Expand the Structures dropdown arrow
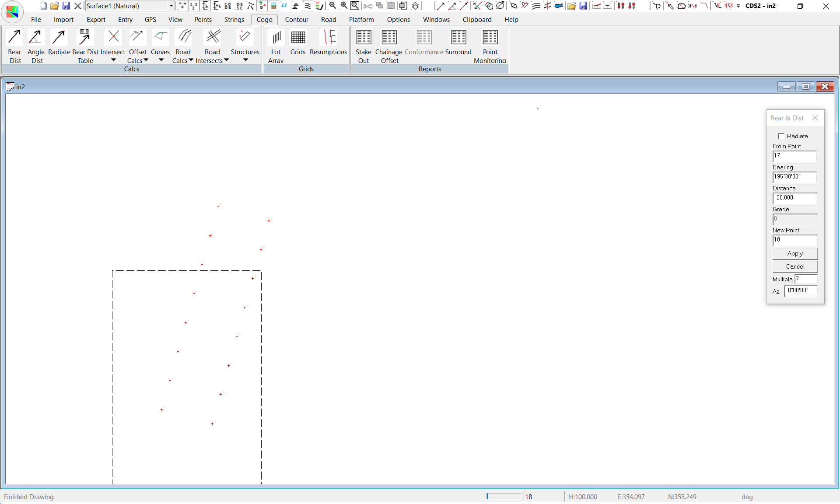This screenshot has height=504, width=840. click(245, 60)
